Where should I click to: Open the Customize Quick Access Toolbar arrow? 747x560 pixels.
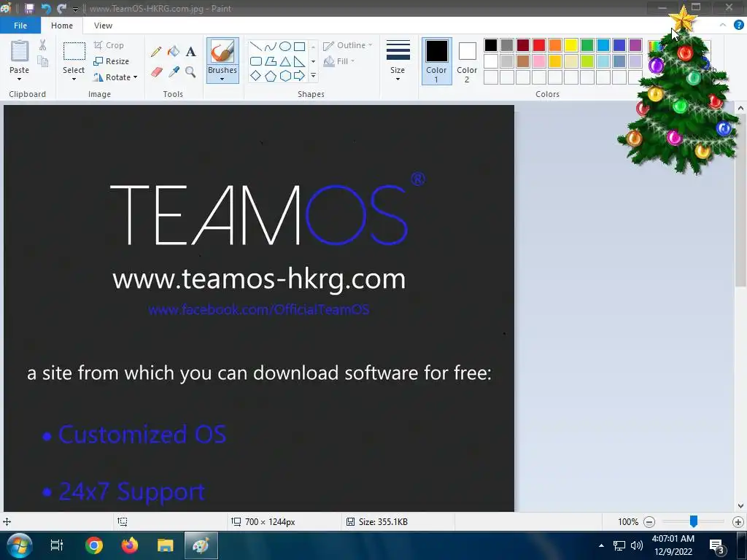coord(75,9)
